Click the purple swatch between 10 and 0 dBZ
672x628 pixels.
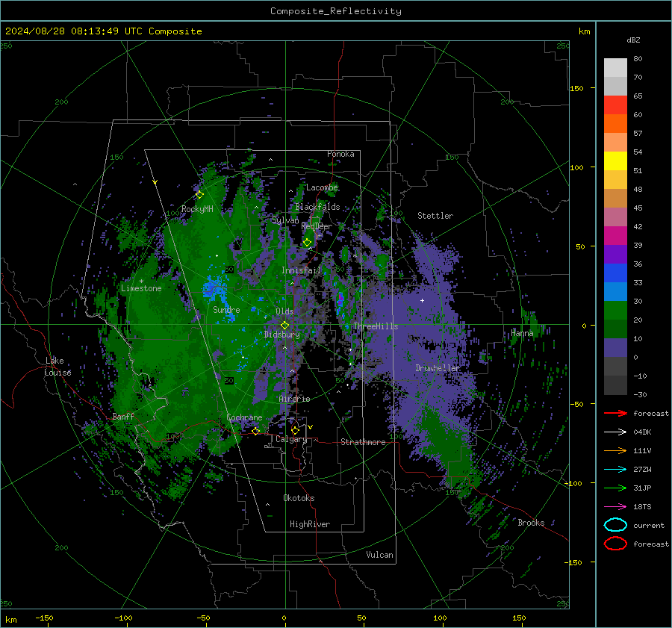point(615,347)
